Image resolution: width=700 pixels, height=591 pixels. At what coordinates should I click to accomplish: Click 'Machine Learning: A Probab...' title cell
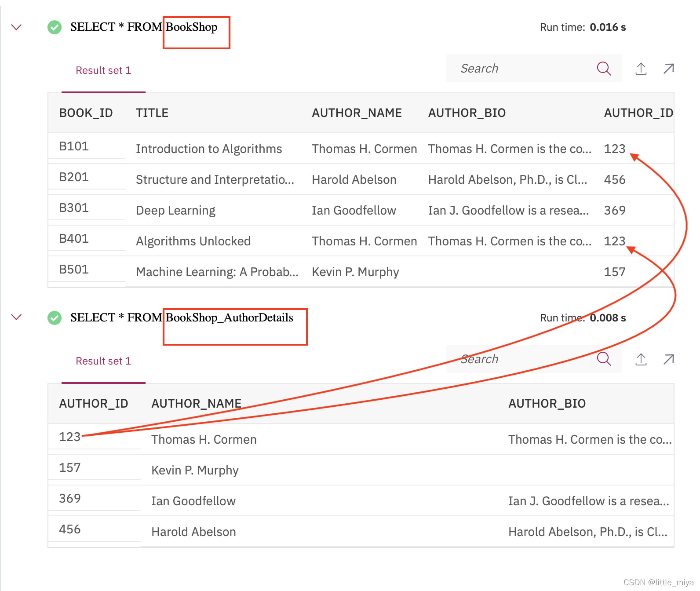pos(217,272)
